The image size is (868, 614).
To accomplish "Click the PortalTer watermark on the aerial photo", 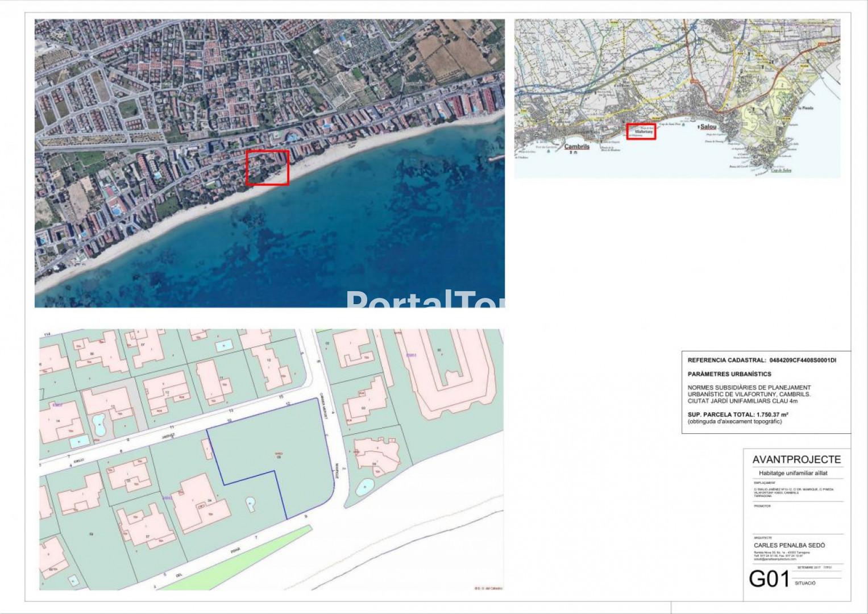I will click(x=425, y=300).
